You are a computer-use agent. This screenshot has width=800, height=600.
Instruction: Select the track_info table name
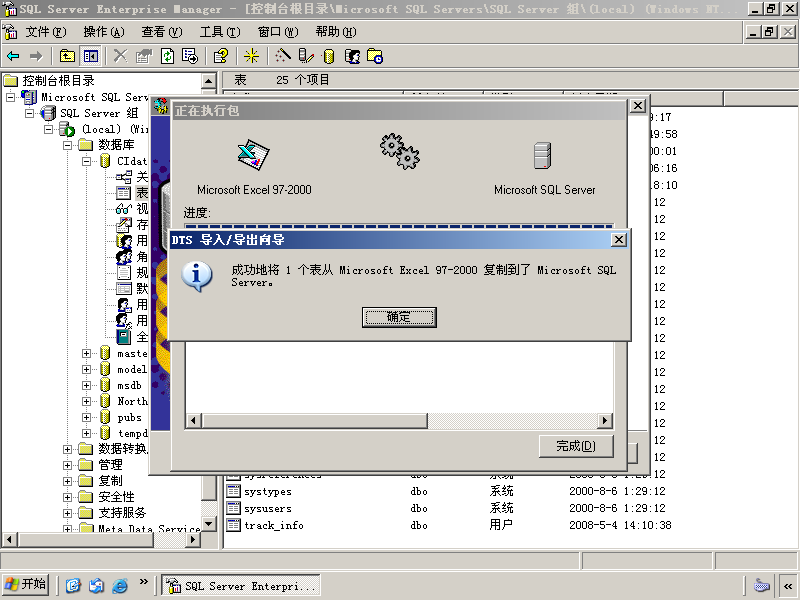[x=274, y=525]
